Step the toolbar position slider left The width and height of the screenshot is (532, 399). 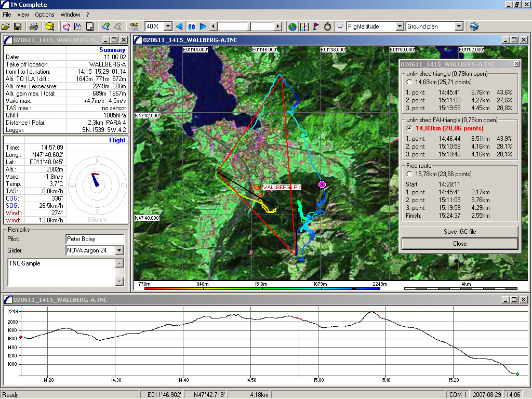pyautogui.click(x=214, y=26)
